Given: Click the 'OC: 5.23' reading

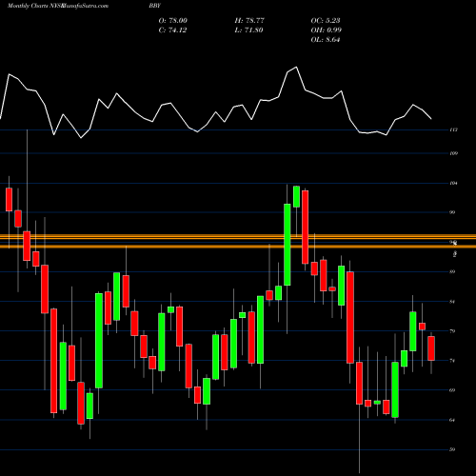Looking at the screenshot, I should pyautogui.click(x=326, y=21).
